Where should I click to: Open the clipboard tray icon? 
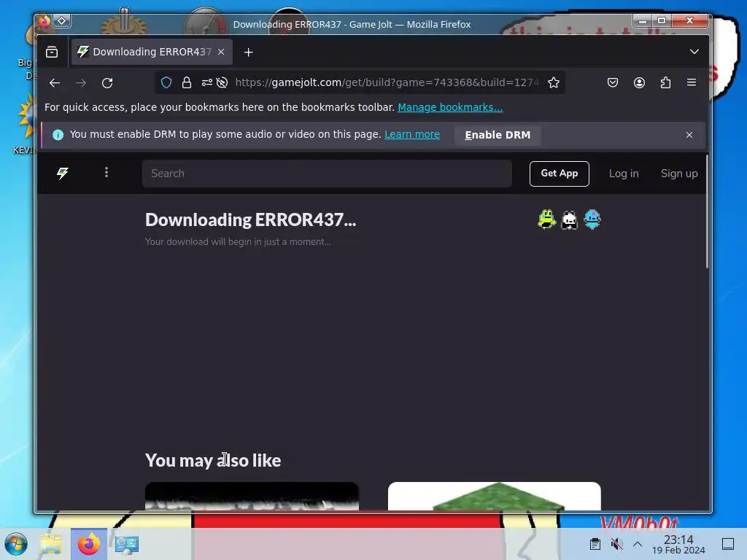click(595, 544)
